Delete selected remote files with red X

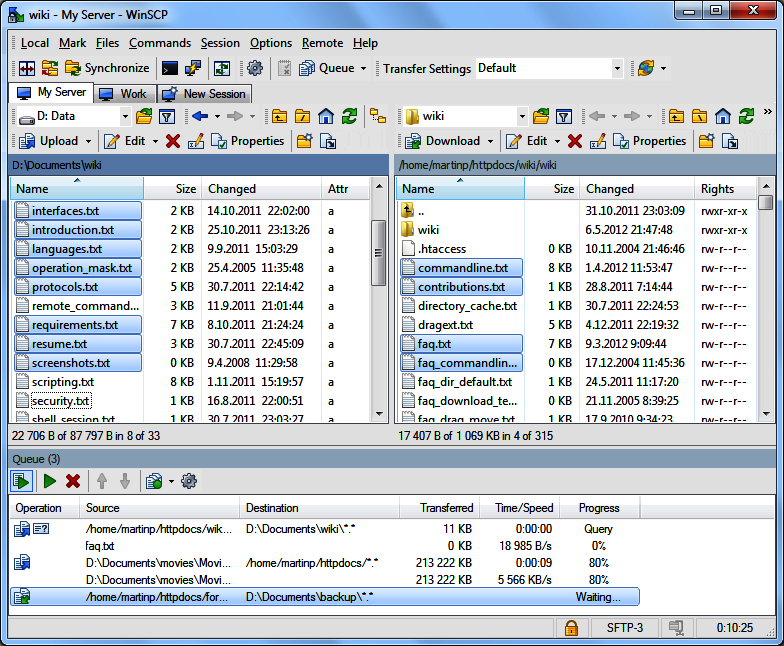coord(575,142)
